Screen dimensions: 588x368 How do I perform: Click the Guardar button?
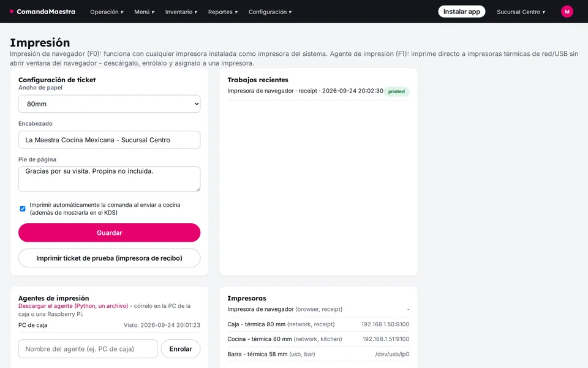coord(109,233)
